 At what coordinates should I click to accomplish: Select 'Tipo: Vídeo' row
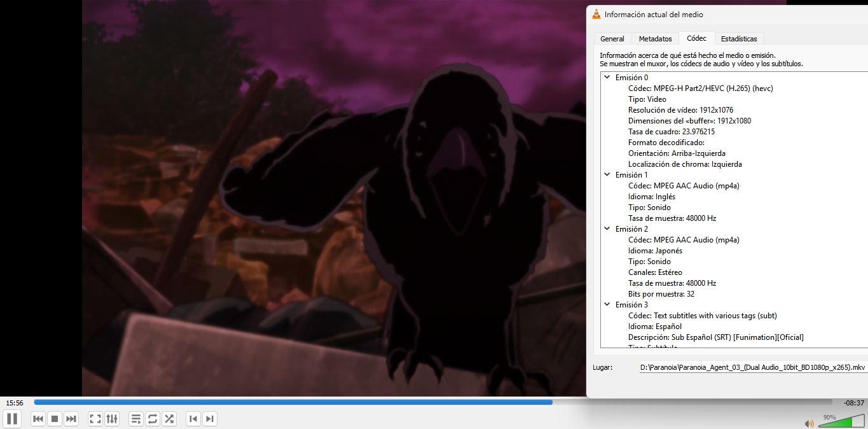647,99
